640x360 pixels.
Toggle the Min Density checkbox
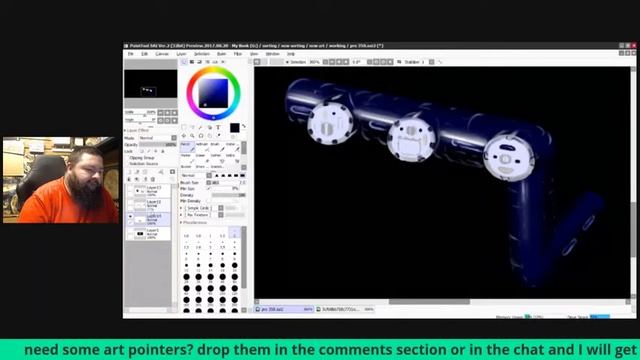coord(209,201)
